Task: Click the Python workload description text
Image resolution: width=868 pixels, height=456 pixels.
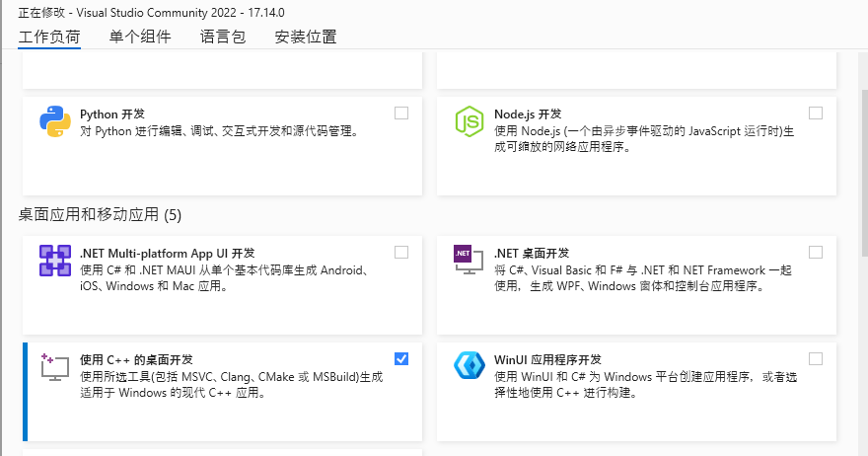Action: tap(220, 131)
